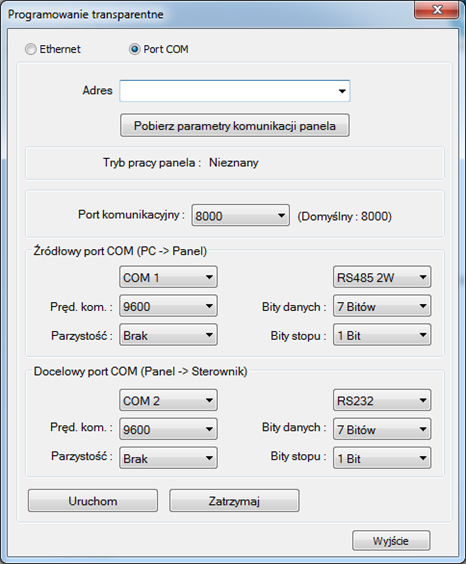Open the Adres dropdown arrow
This screenshot has height=564, width=466.
point(342,91)
